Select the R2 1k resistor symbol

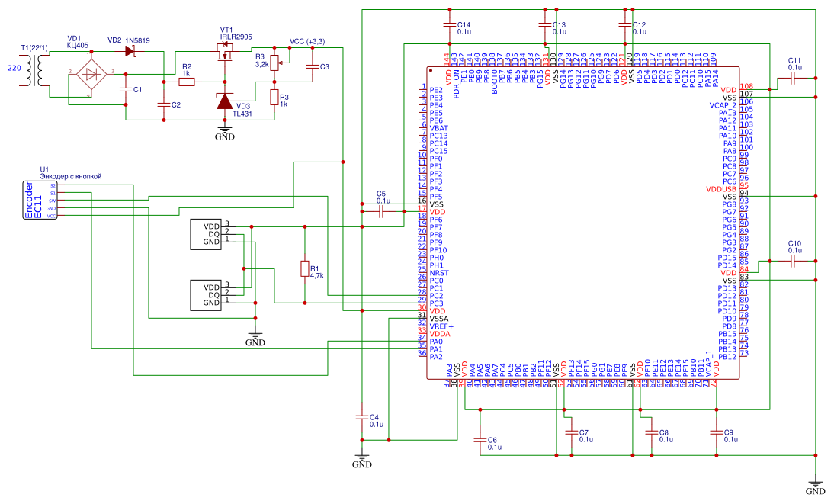(186, 82)
